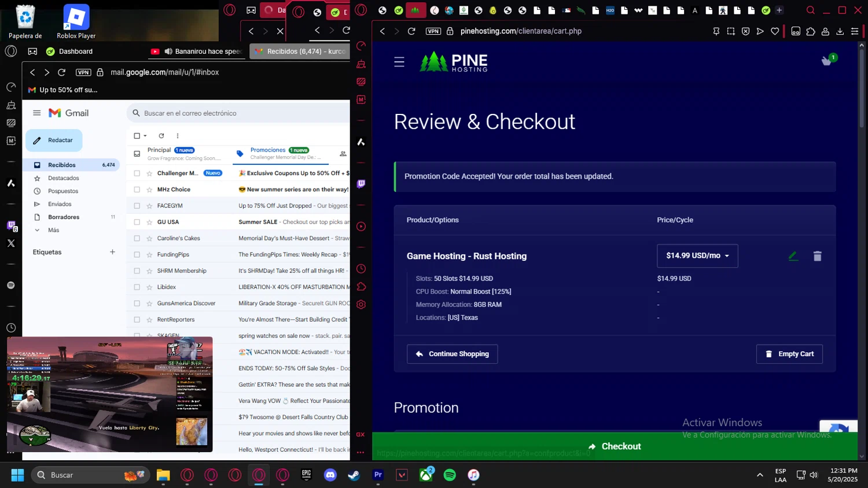Click Redactar compose button in Gmail
868x488 pixels.
point(54,140)
